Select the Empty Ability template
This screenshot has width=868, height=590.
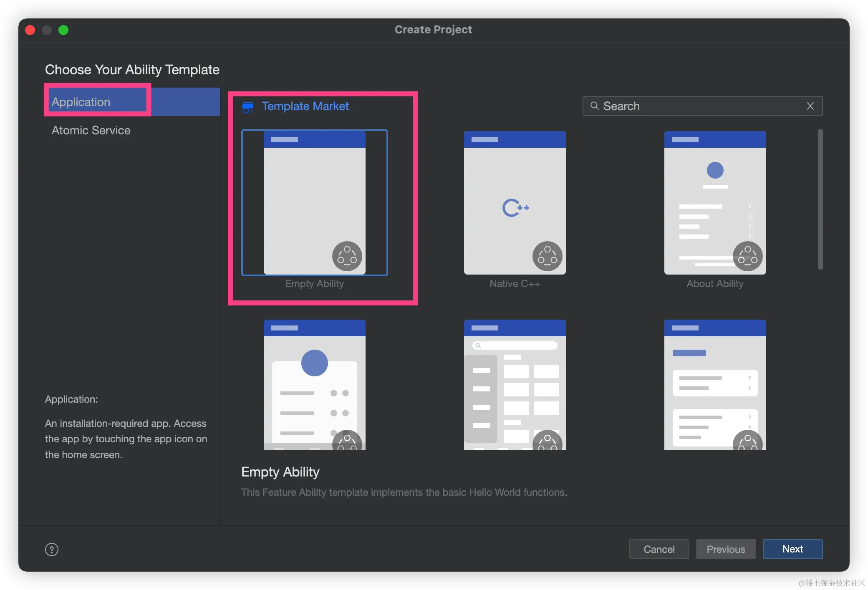pyautogui.click(x=314, y=203)
